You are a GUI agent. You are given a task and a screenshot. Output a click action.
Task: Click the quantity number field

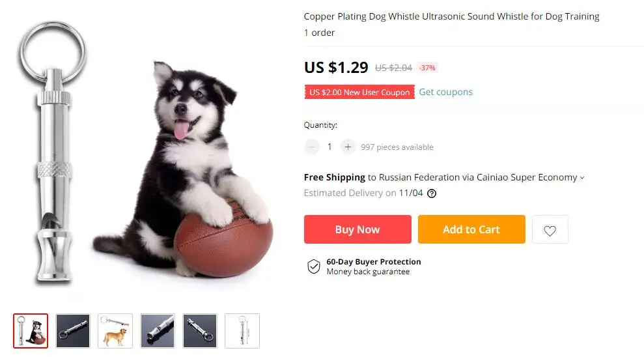[x=329, y=147]
